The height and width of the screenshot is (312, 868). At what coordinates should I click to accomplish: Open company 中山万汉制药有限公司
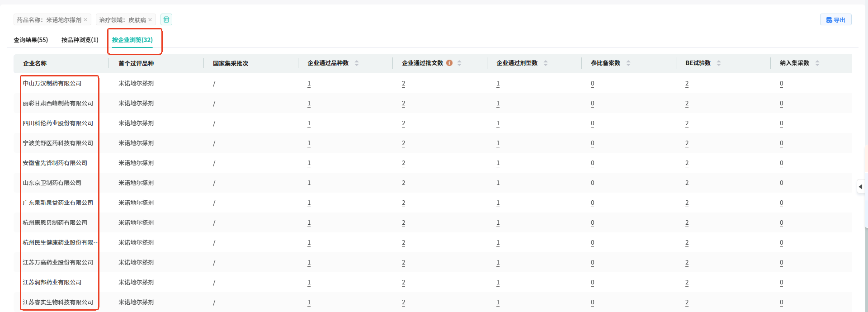(x=52, y=83)
